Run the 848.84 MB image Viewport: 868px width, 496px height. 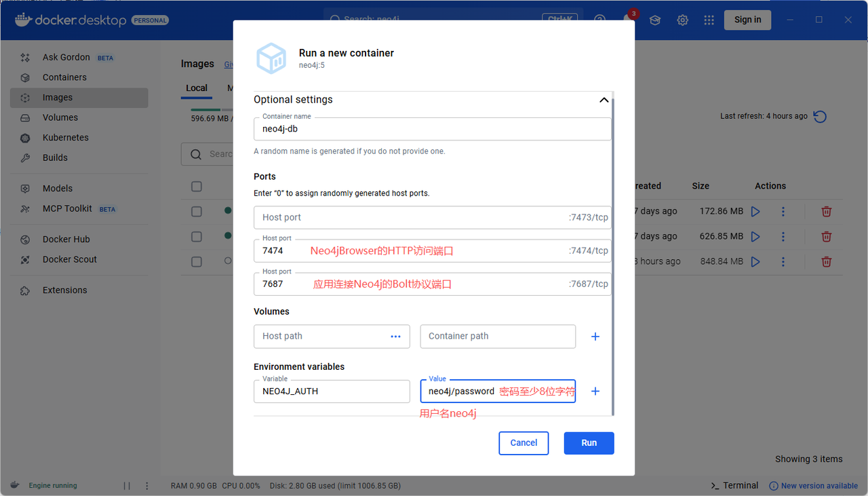coord(755,261)
